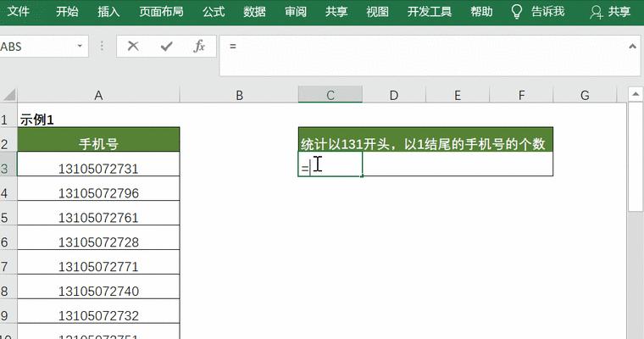Click the 共享 share button with person icon
644x339 pixels.
610,12
